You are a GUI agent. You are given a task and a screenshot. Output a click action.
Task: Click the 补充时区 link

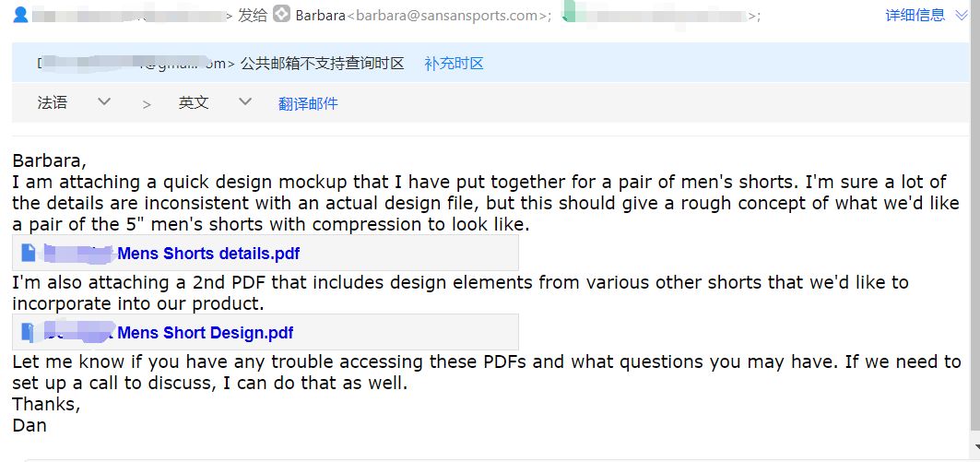(454, 63)
